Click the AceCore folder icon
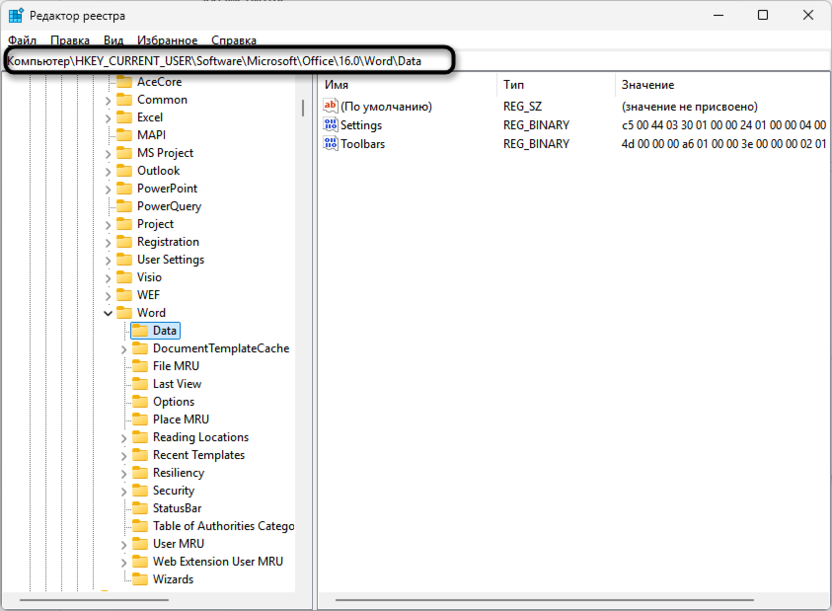This screenshot has height=611, width=832. (x=124, y=82)
